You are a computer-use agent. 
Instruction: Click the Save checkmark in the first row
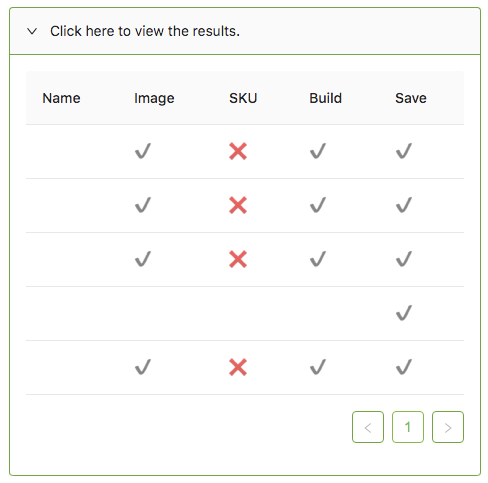(x=404, y=151)
